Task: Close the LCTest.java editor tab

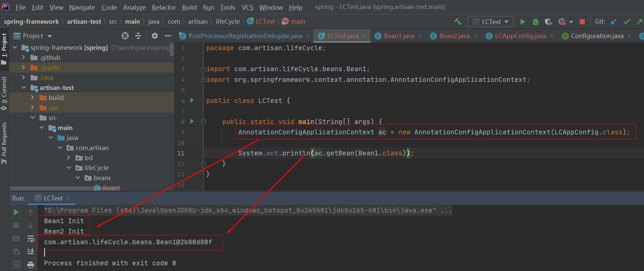Action: (x=364, y=36)
